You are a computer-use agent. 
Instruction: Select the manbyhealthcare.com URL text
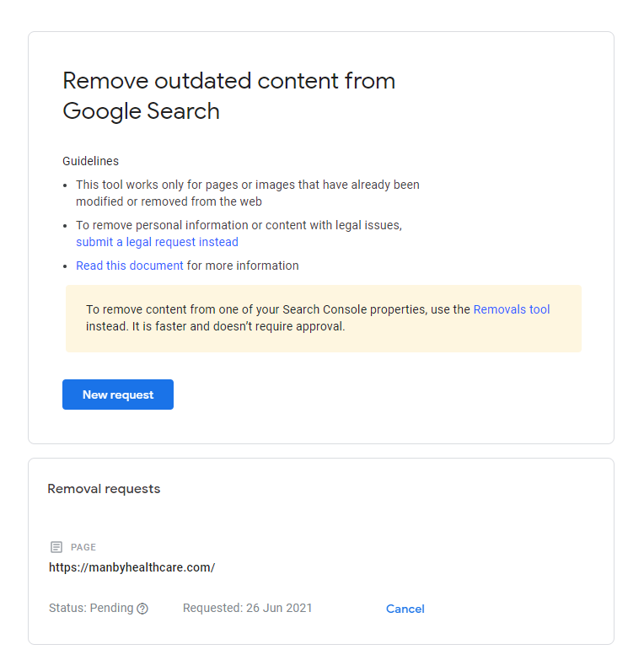131,567
